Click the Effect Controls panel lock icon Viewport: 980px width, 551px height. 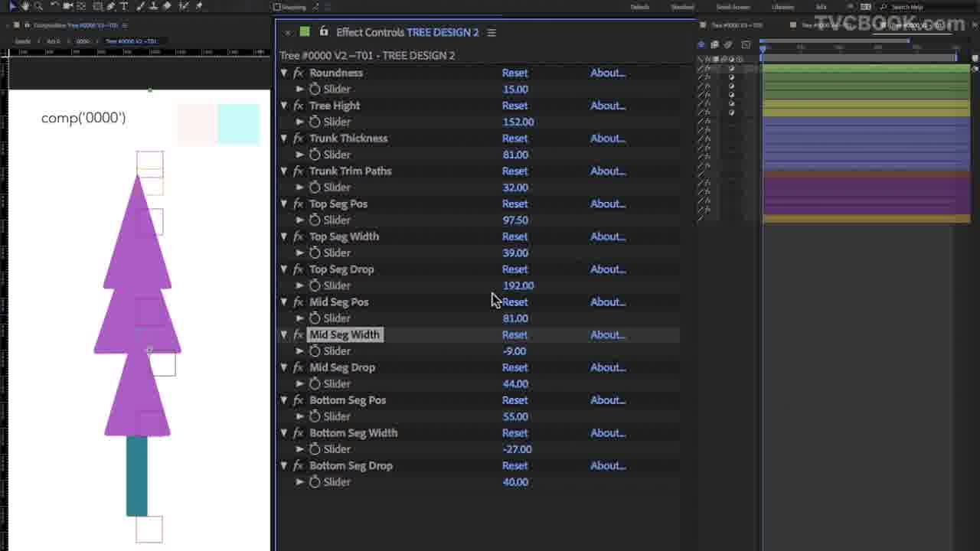324,32
